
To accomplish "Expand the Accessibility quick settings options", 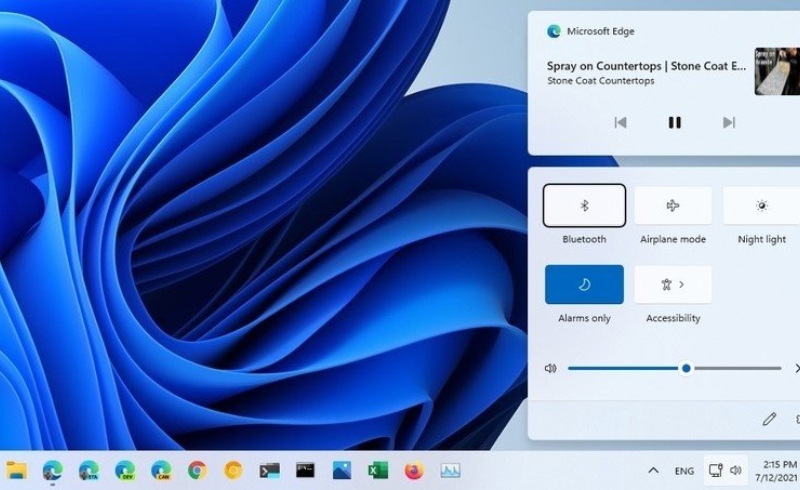I will [673, 284].
